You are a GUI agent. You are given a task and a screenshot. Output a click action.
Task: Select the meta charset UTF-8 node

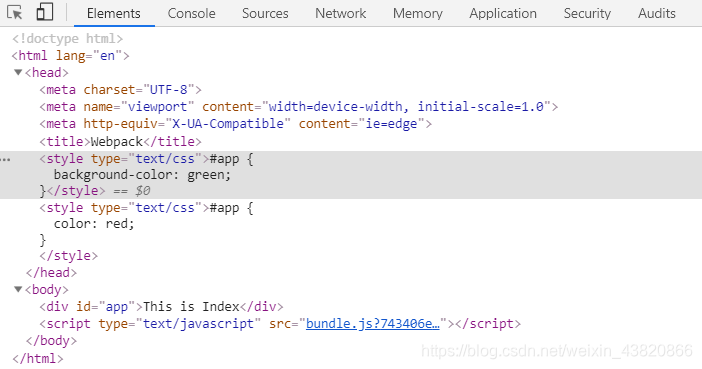[x=120, y=90]
